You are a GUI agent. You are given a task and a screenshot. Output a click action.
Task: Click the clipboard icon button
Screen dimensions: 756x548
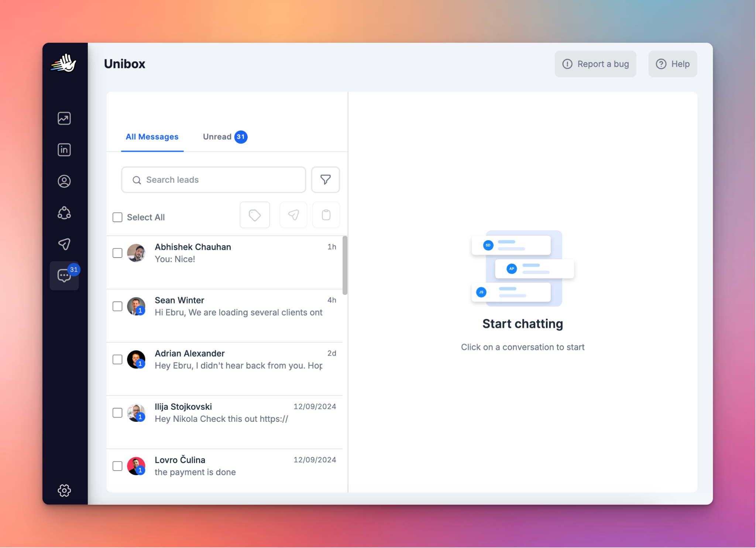[x=326, y=215]
